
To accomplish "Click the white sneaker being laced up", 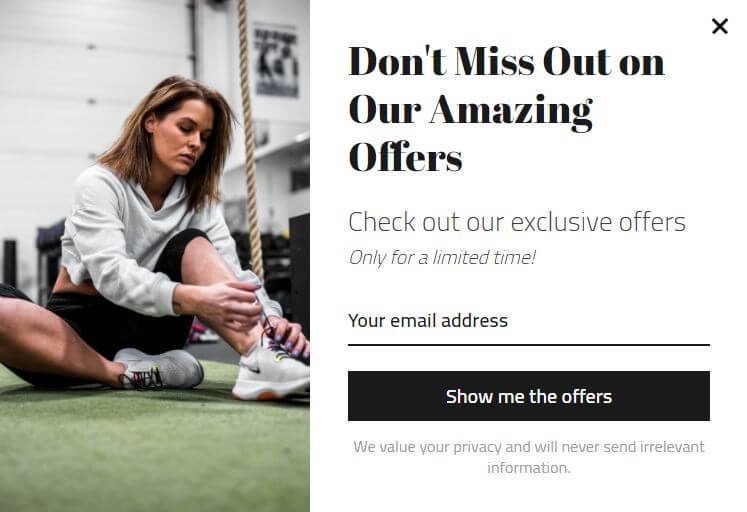I will (270, 371).
